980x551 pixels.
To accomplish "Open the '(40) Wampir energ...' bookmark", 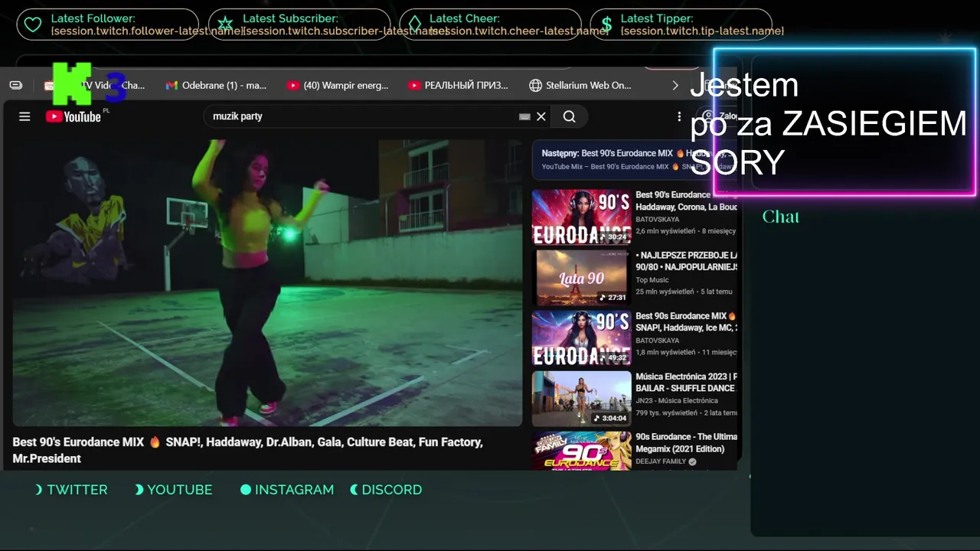I will 338,86.
